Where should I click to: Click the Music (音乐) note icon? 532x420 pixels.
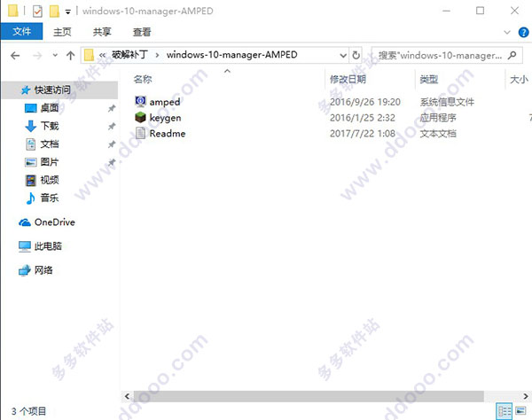[x=30, y=198]
